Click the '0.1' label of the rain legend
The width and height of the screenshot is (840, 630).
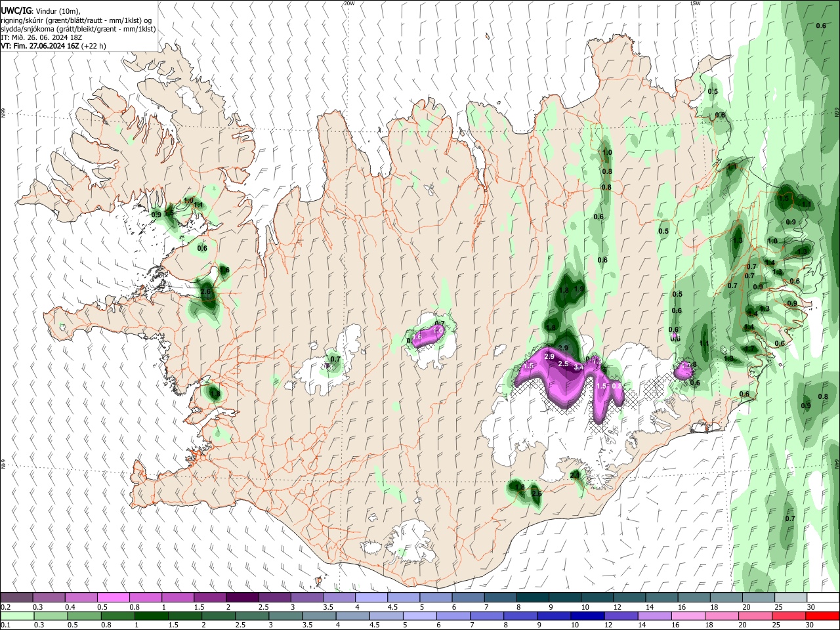click(x=5, y=625)
